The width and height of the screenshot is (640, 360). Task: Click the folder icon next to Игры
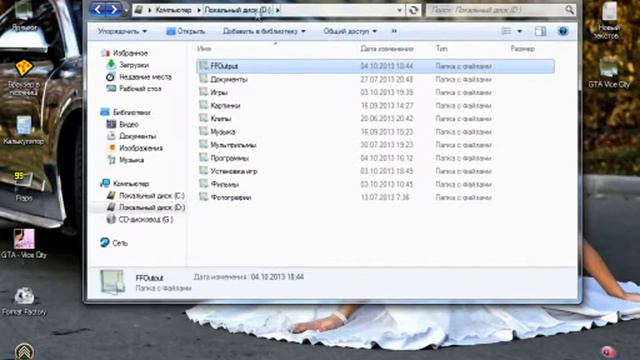coord(204,92)
